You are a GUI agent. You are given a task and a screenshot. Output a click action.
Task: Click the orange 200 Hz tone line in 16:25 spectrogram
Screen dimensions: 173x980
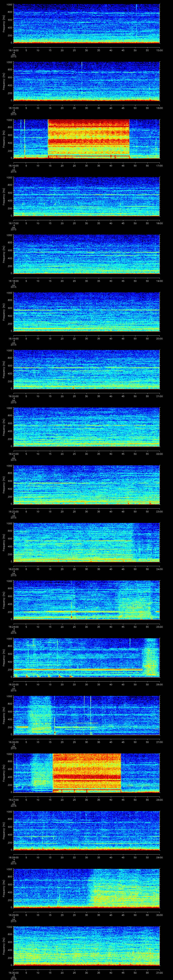pyautogui.click(x=78, y=669)
